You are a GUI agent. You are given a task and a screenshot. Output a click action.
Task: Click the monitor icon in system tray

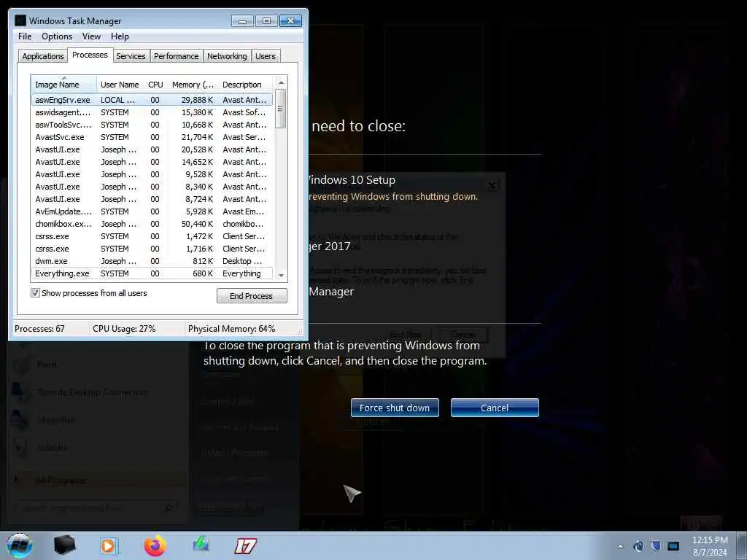pyautogui.click(x=673, y=546)
